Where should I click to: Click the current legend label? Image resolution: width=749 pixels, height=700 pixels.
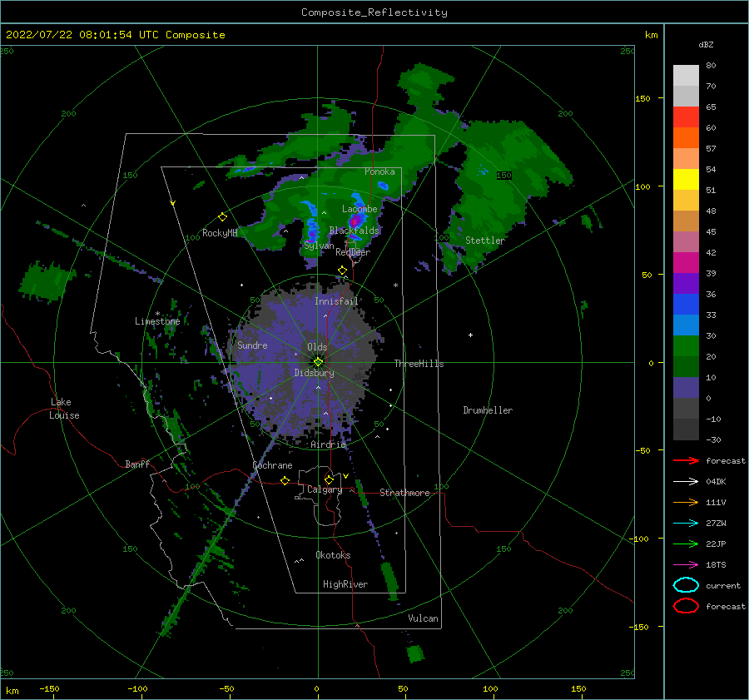click(x=723, y=586)
